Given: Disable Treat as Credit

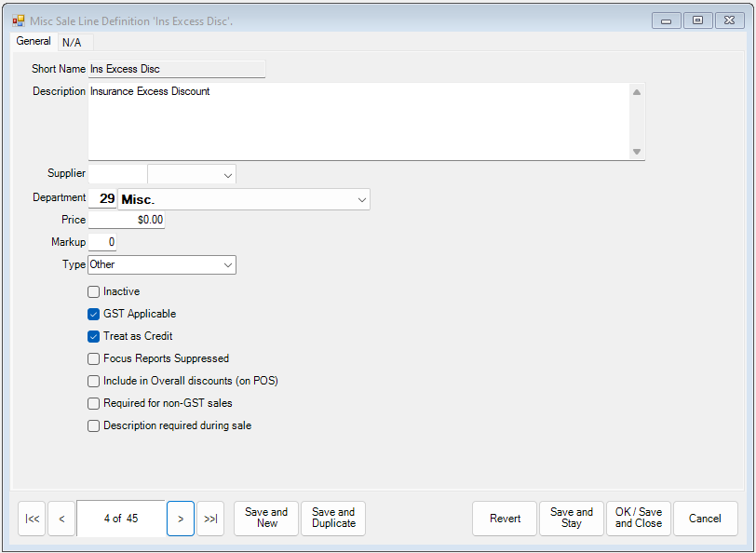Looking at the screenshot, I should click(93, 336).
